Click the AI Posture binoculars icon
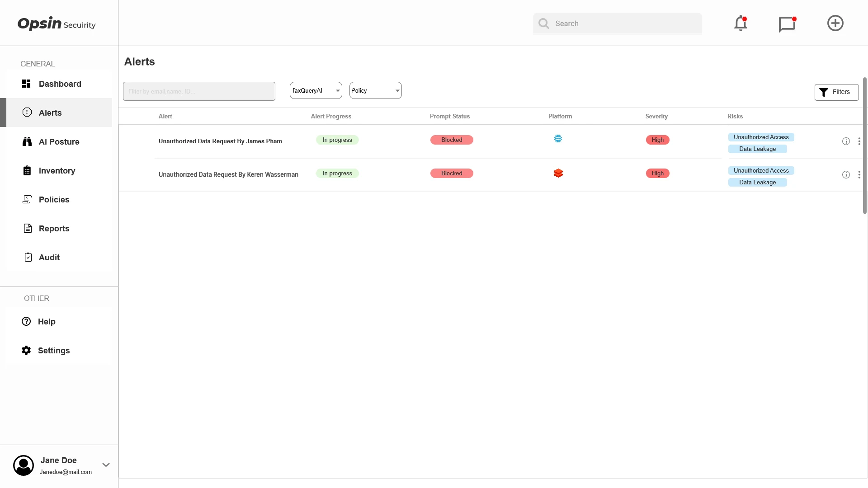 [x=27, y=141]
